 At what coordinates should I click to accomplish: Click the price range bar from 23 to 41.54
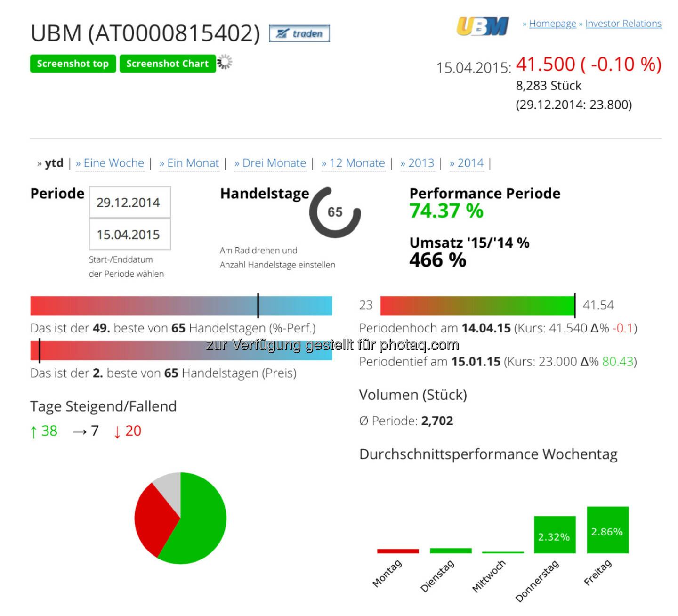click(478, 306)
